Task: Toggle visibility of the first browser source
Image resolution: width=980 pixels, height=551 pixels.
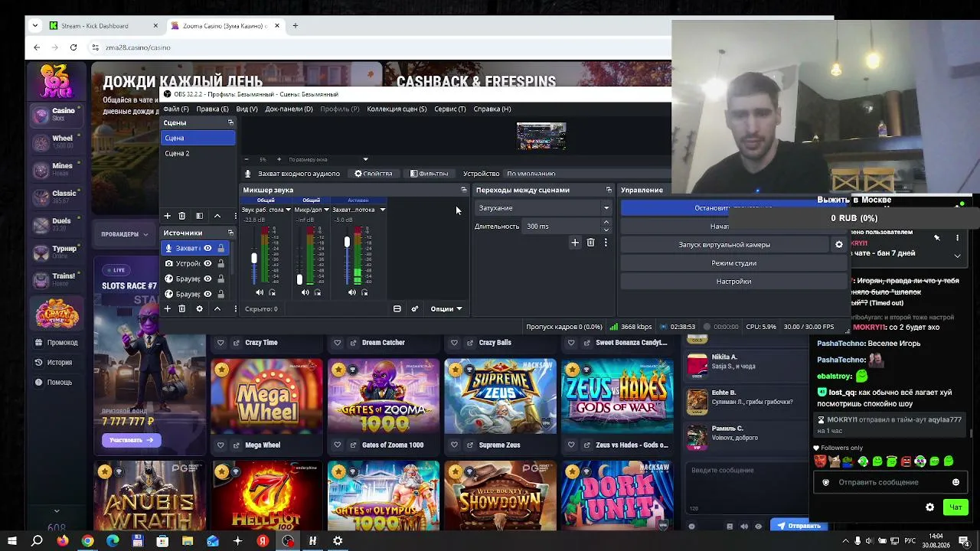Action: point(207,279)
